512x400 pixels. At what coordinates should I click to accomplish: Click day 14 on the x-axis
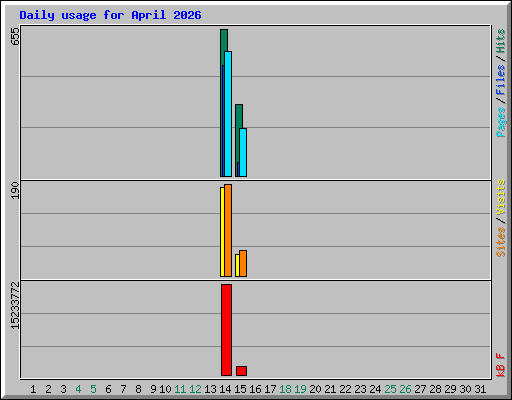225,389
